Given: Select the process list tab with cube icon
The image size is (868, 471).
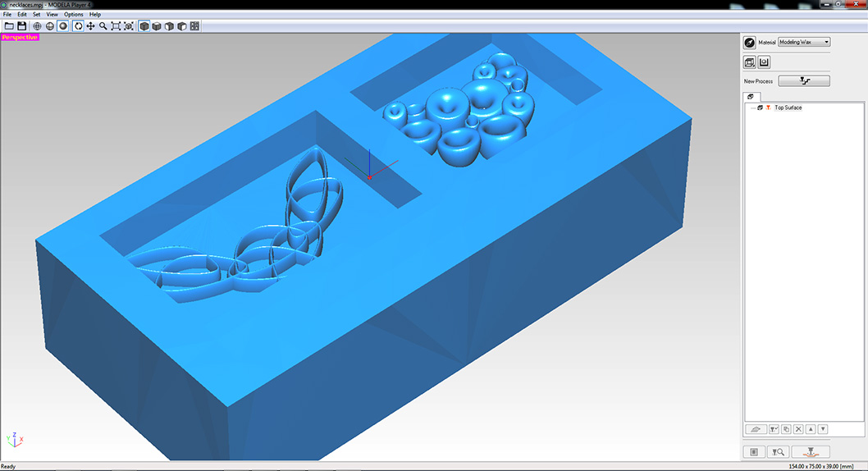Looking at the screenshot, I should pyautogui.click(x=751, y=96).
